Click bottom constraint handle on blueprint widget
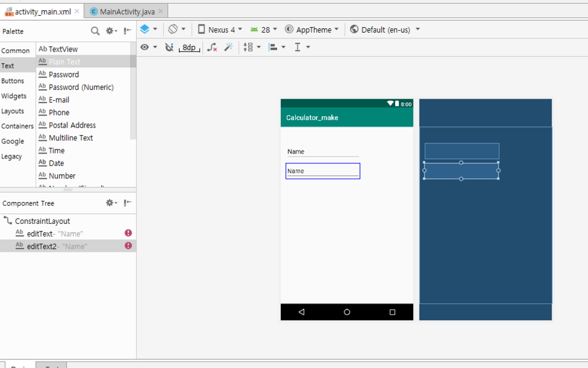 tap(461, 179)
